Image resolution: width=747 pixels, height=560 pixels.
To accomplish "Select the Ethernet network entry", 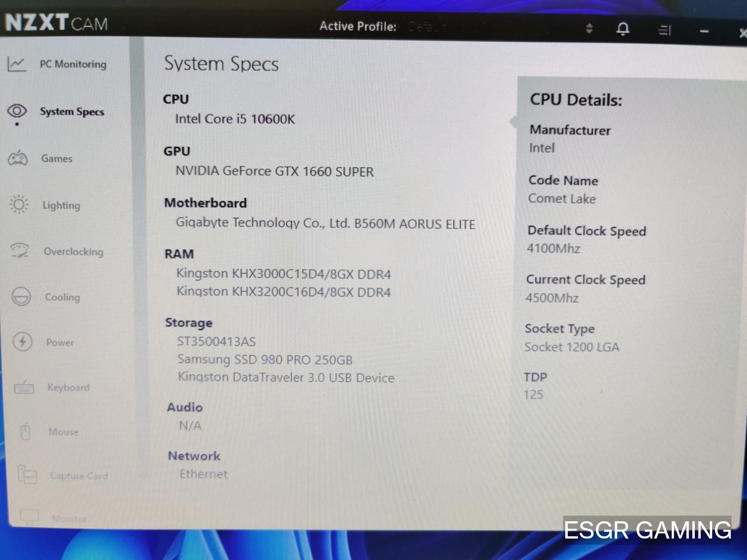I will (x=204, y=474).
